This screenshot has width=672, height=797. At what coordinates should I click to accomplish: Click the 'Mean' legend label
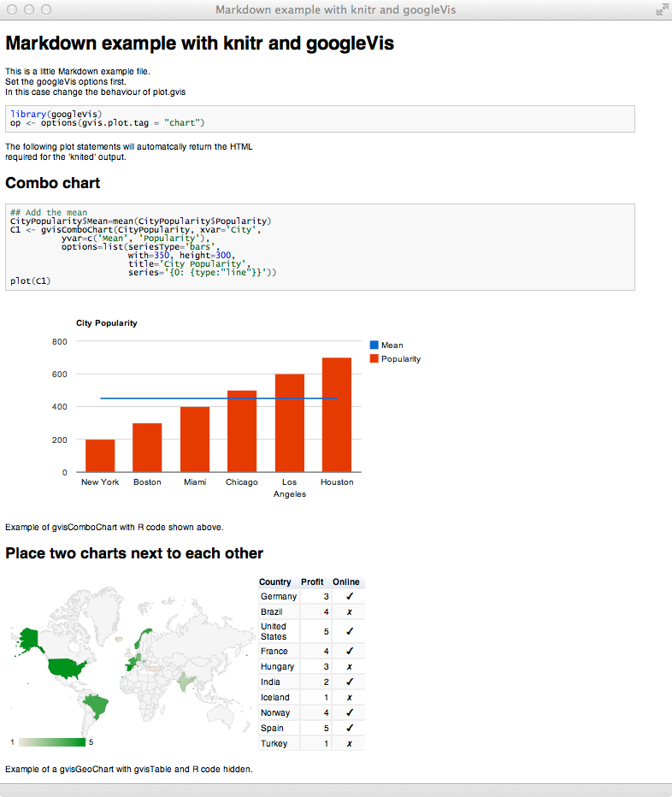pyautogui.click(x=392, y=345)
